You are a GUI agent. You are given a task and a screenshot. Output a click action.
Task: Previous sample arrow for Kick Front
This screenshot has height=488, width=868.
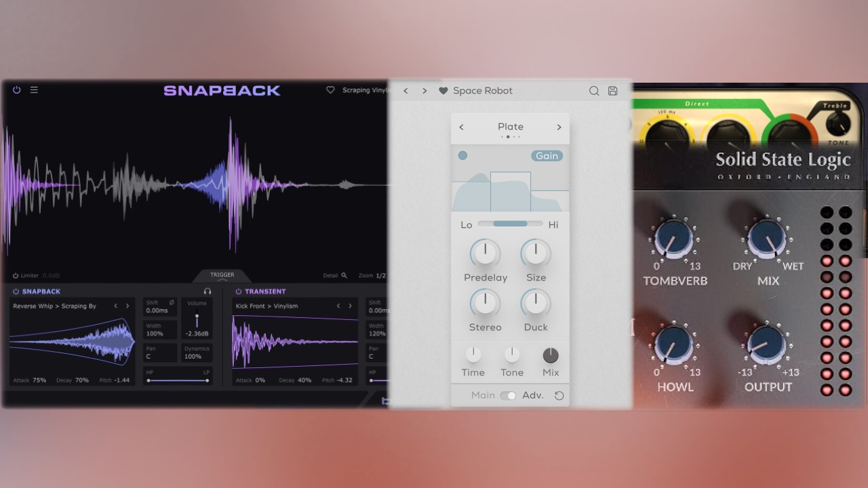[338, 306]
